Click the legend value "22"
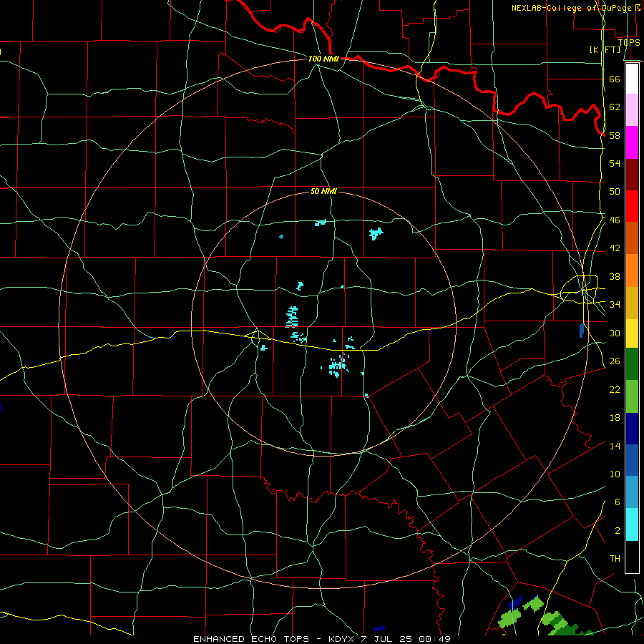Screen dimensions: 644x644 (x=615, y=389)
